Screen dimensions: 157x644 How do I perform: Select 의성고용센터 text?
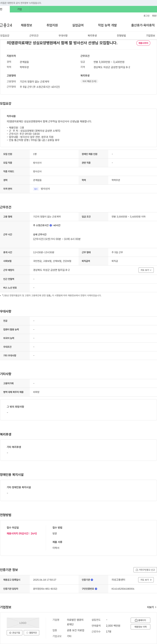point(118,580)
